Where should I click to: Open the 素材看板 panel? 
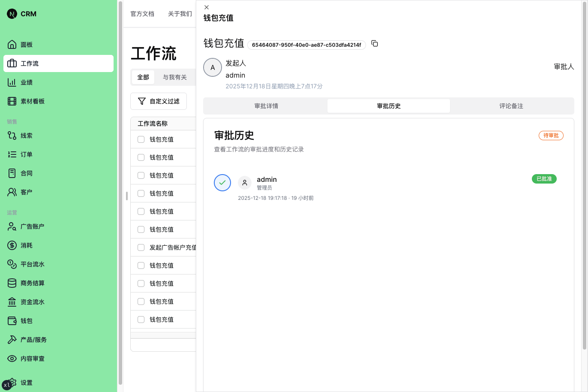32,101
